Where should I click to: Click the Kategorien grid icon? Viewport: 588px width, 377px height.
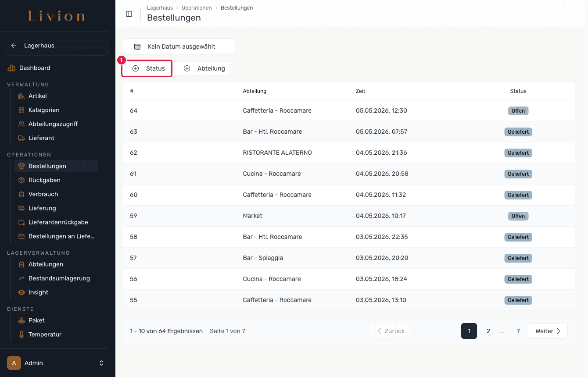[22, 110]
